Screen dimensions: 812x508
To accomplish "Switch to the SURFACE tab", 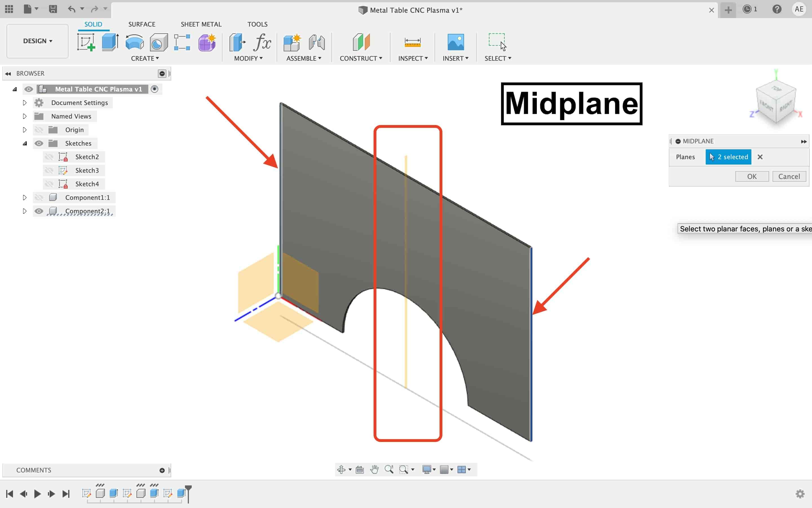I will pyautogui.click(x=142, y=24).
